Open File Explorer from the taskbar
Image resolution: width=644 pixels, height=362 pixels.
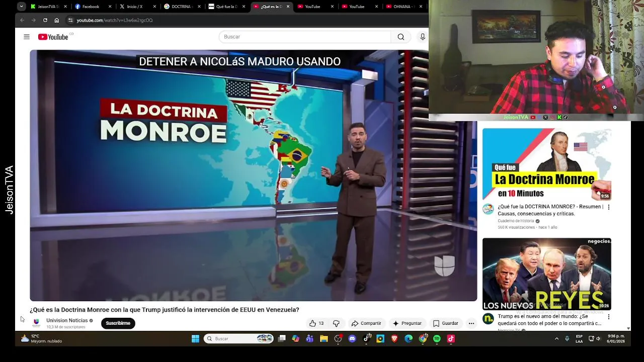(324, 339)
